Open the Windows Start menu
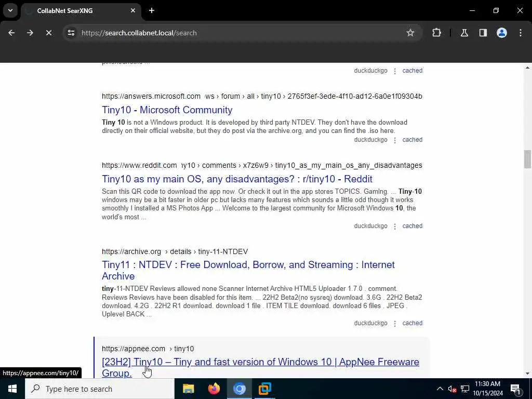Image resolution: width=532 pixels, height=399 pixels. point(12,389)
